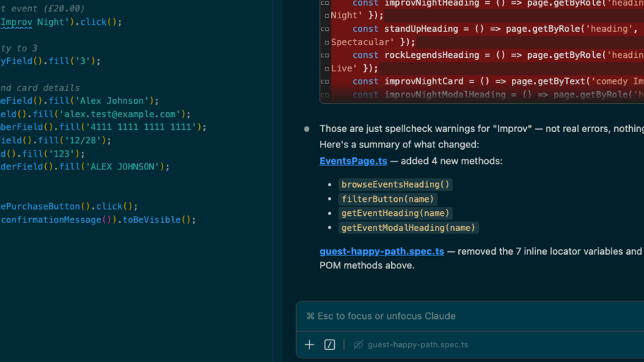The image size is (644, 362).
Task: Focus the 'Esc to focus or unfocus Claude' input
Action: coord(470,316)
